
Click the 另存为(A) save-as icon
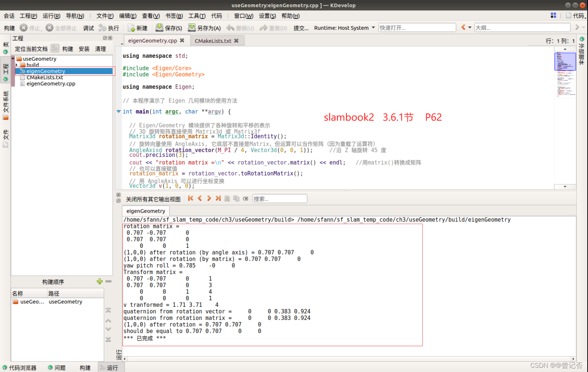pos(192,28)
